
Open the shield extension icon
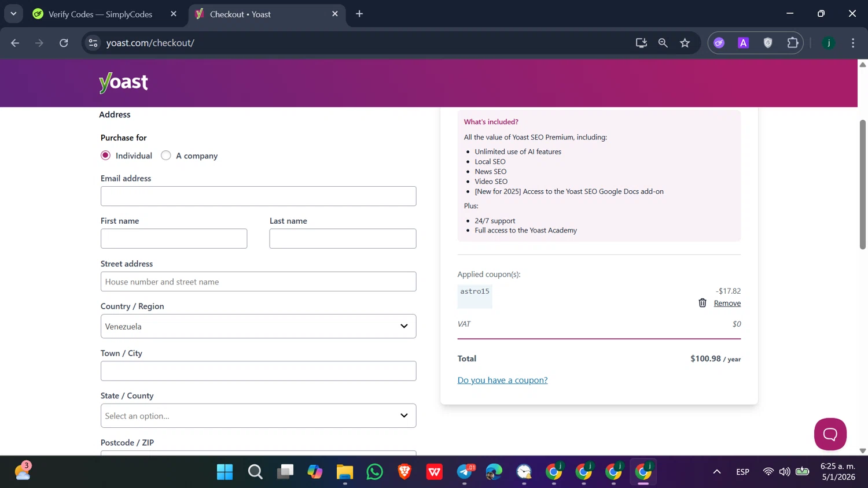(x=768, y=43)
